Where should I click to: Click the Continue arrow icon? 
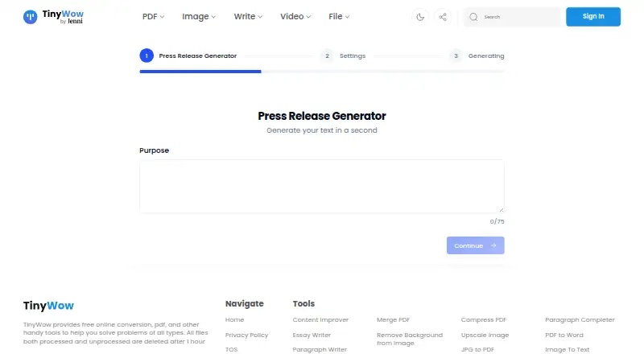point(493,245)
